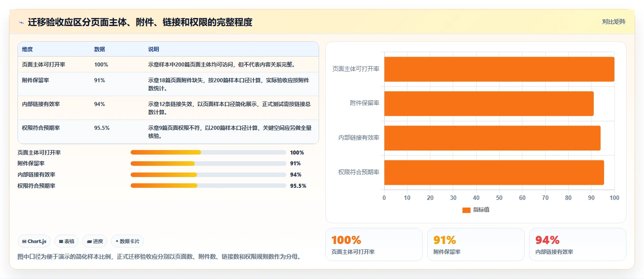The height and width of the screenshot is (279, 644).
Task: Click description starting 示意9篇页面权限不符
Action: 230,132
